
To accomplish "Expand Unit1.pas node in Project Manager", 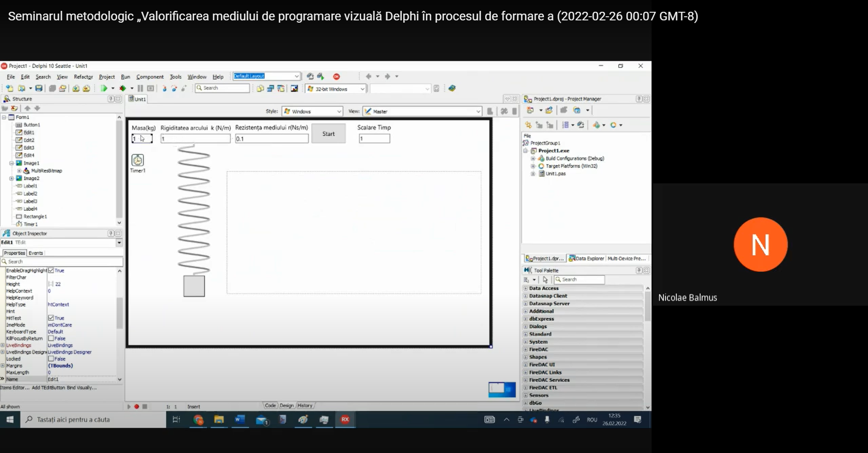I will coord(533,174).
